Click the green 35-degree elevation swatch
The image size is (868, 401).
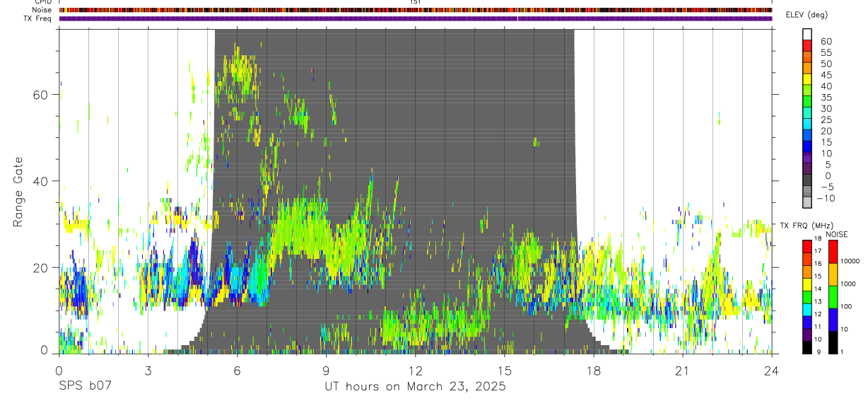click(x=807, y=100)
